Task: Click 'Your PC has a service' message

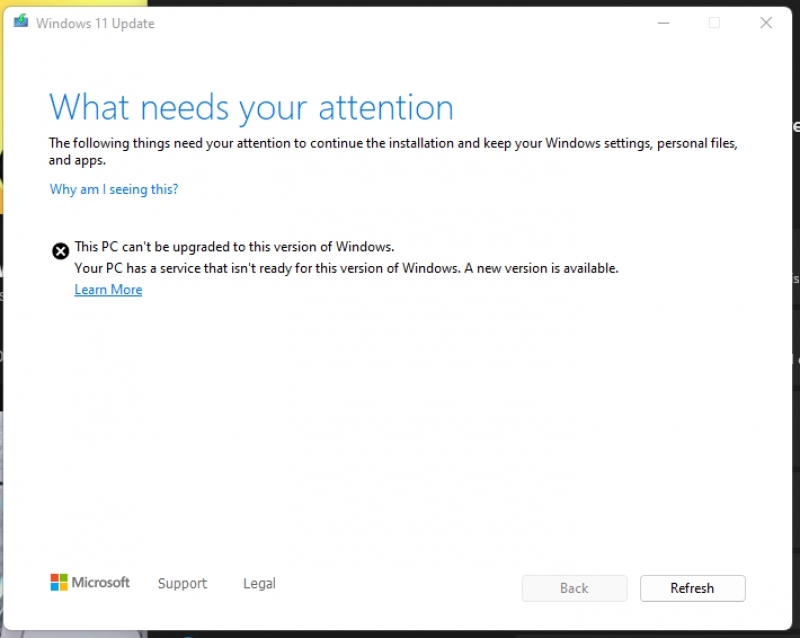Action: coord(346,268)
